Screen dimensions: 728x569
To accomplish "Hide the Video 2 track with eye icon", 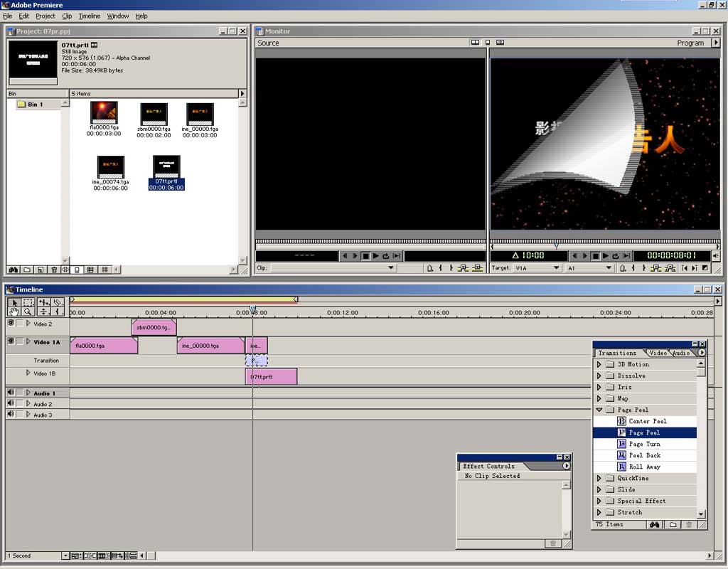I will pyautogui.click(x=11, y=323).
